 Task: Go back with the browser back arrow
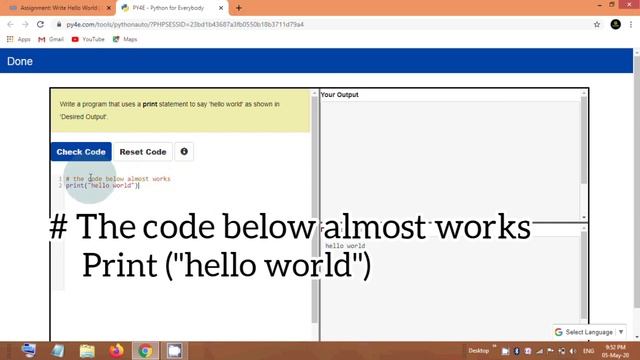pos(11,24)
